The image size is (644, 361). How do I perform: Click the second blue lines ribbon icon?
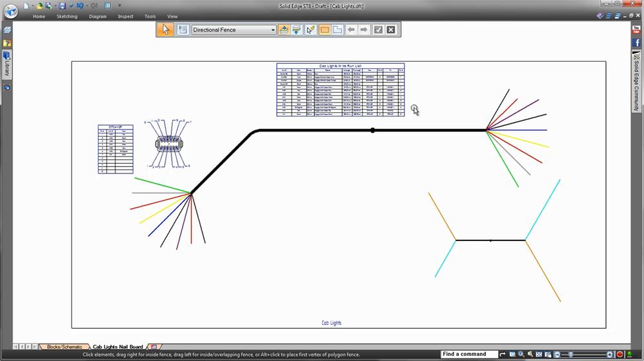point(617,16)
